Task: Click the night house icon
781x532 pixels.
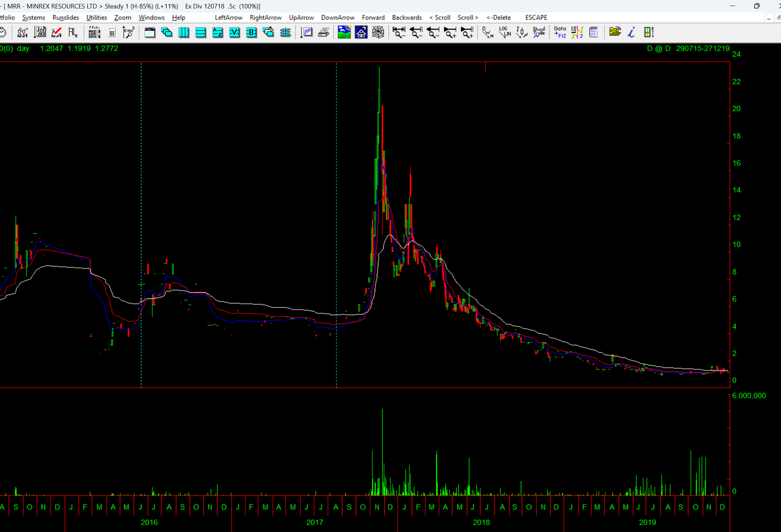Action: point(361,32)
